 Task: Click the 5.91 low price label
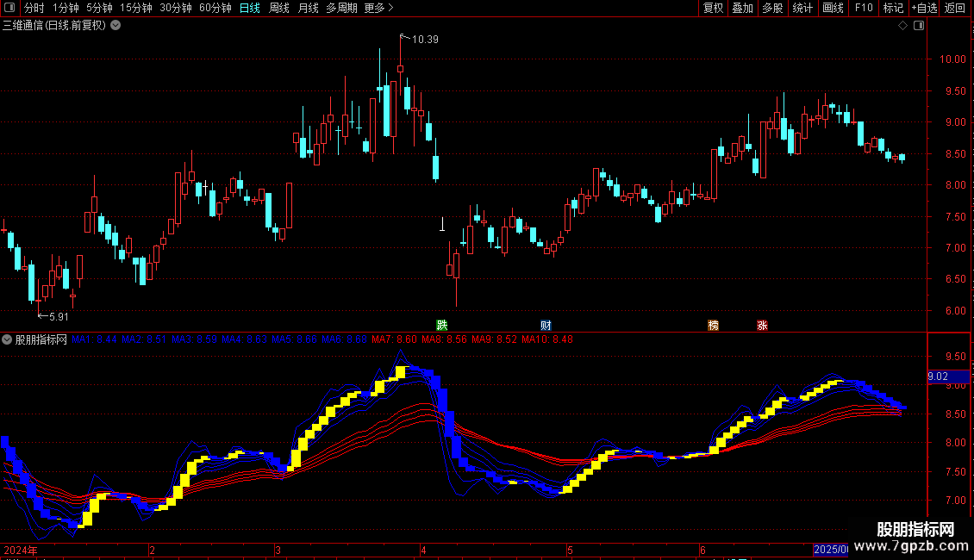point(59,317)
